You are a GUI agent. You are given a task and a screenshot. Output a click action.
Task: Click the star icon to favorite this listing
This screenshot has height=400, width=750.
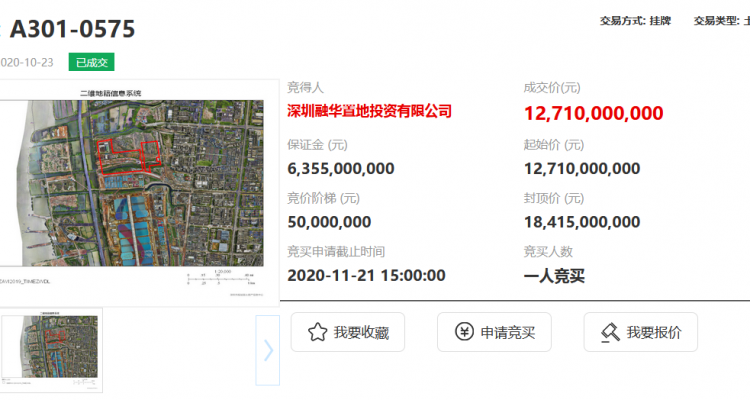point(318,333)
